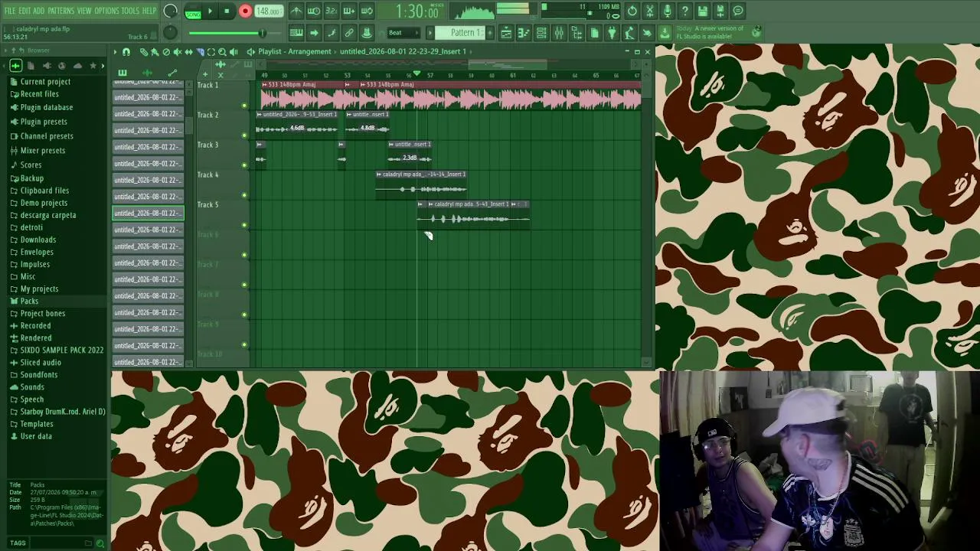
Task: Select the Delete tool in Playlist
Action: click(166, 52)
